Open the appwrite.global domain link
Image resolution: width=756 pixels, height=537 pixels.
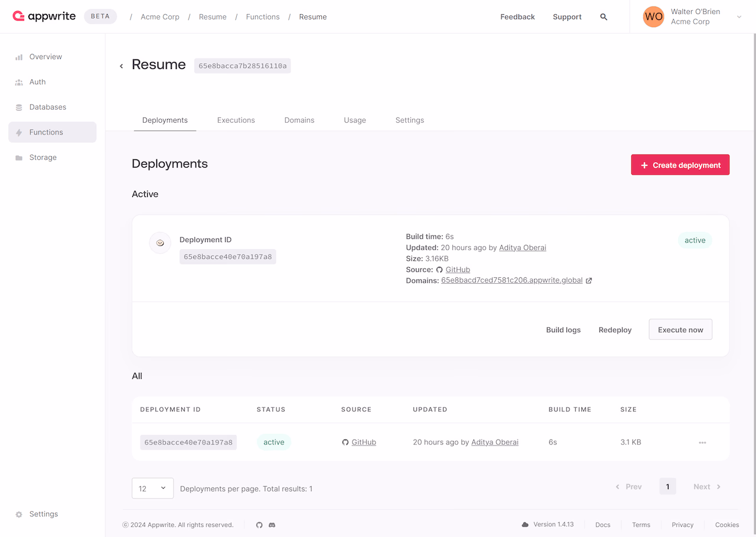pyautogui.click(x=512, y=281)
